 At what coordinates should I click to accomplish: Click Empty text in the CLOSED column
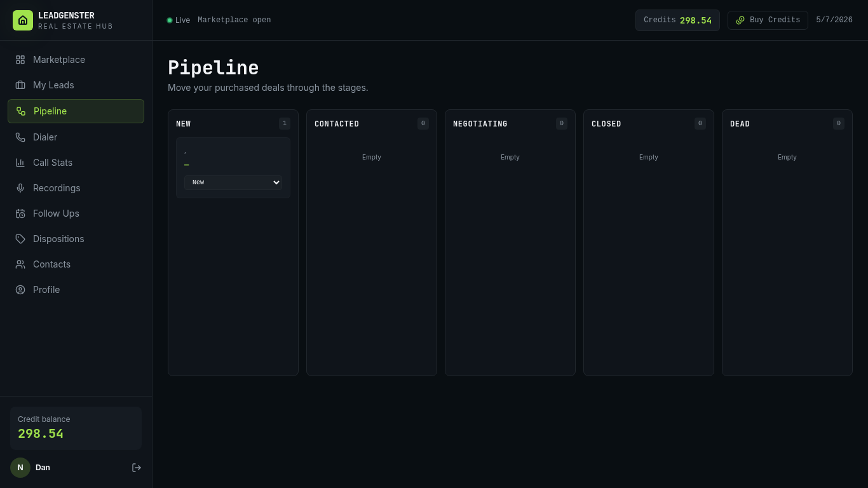pyautogui.click(x=649, y=157)
